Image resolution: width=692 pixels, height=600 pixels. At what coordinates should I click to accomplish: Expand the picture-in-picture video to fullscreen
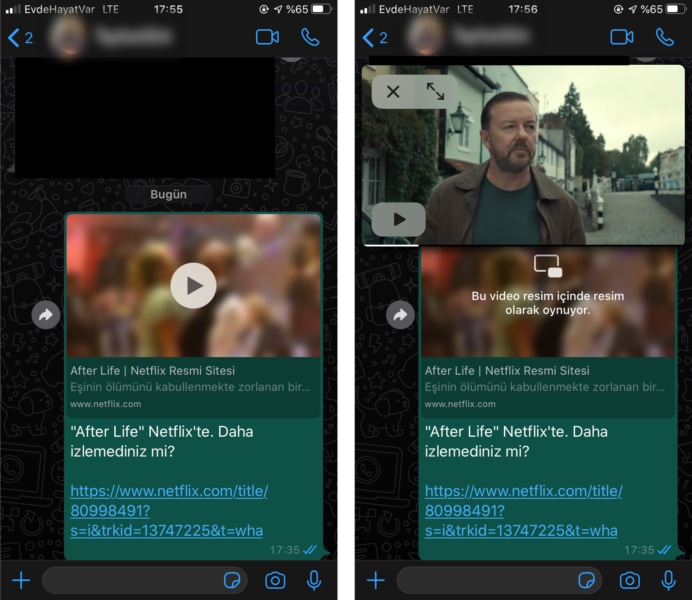point(435,92)
